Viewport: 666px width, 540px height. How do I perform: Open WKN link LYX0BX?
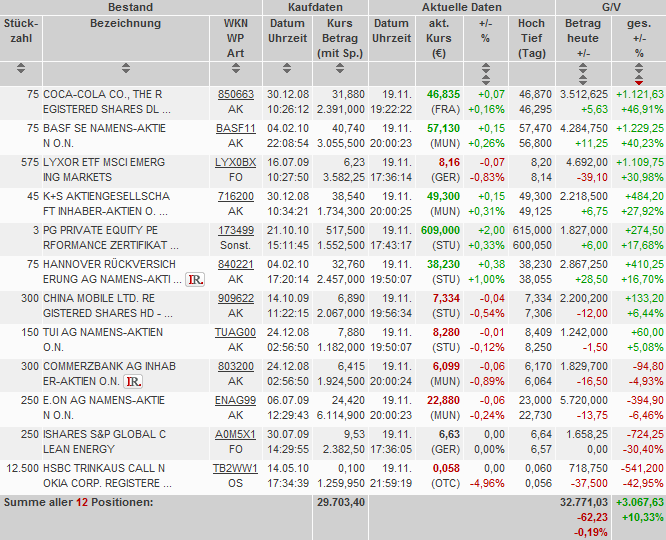(x=236, y=162)
